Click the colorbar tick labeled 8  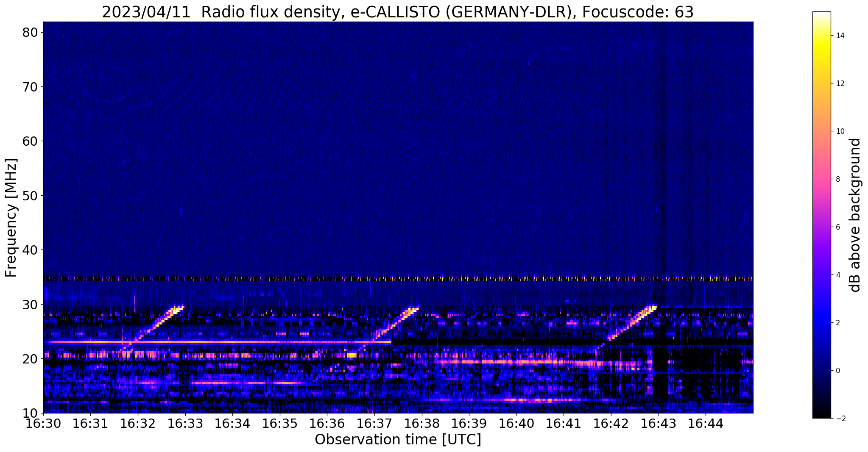point(837,179)
